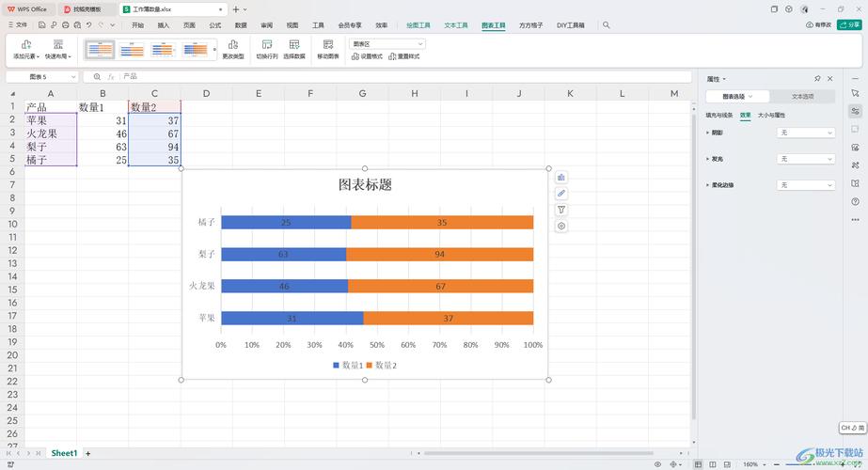This screenshot has height=470, width=868.
Task: Select the first chart style thumbnail
Action: (101, 50)
